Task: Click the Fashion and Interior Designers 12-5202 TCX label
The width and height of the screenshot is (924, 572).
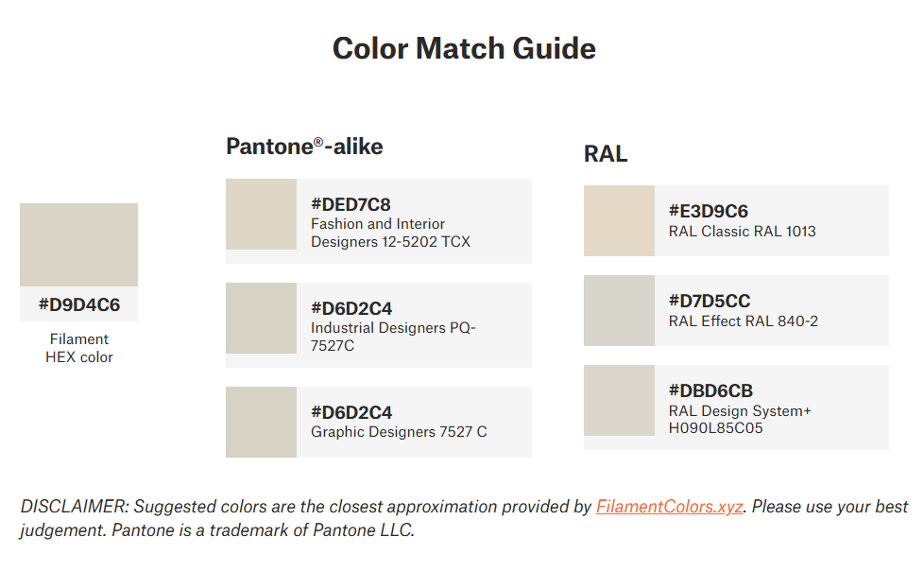Action: pos(390,233)
